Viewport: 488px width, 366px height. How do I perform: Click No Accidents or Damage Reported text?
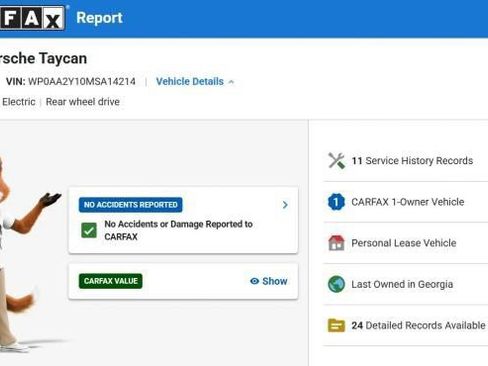(x=178, y=230)
